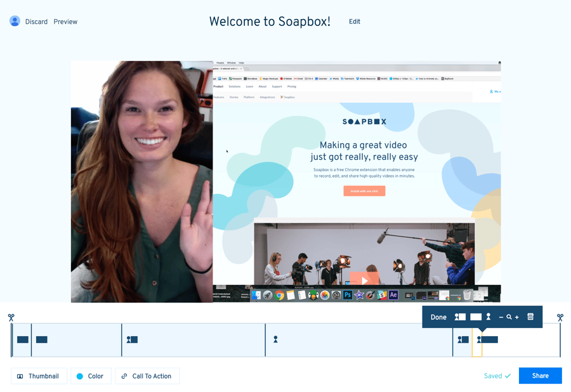Choose camera-only layout in segment toolbar
This screenshot has width=571, height=392.
coord(489,317)
